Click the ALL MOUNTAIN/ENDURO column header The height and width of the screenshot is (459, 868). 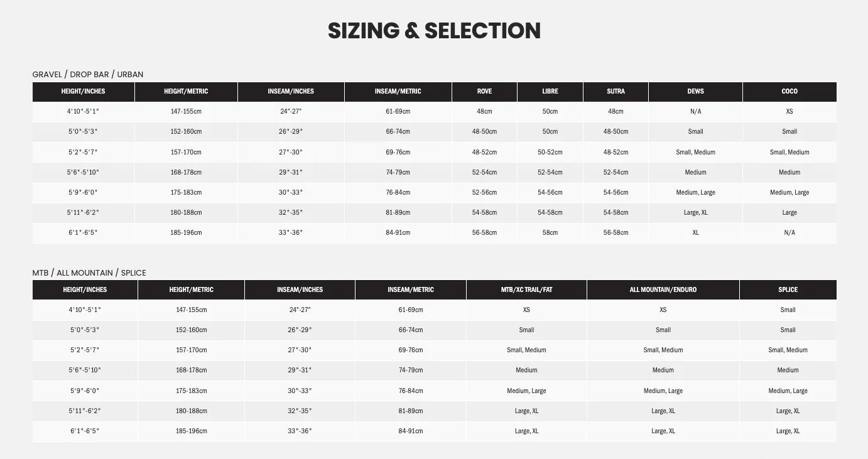pos(663,290)
